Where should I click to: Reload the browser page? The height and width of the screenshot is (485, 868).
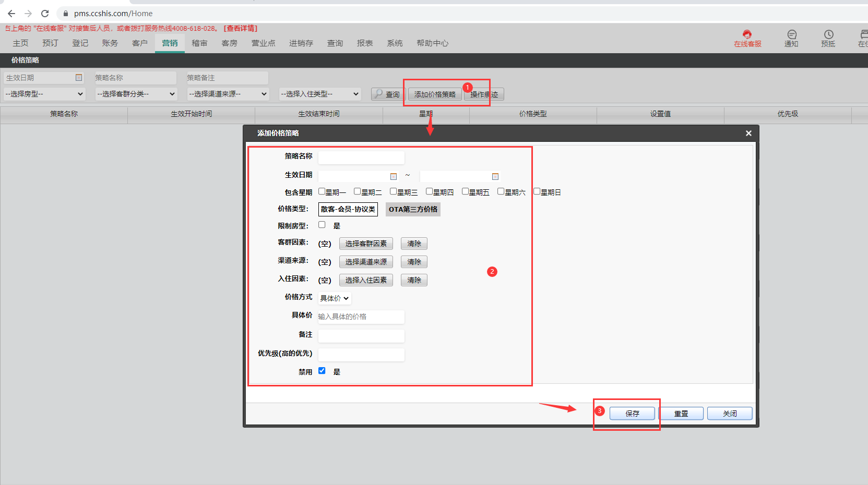(45, 14)
